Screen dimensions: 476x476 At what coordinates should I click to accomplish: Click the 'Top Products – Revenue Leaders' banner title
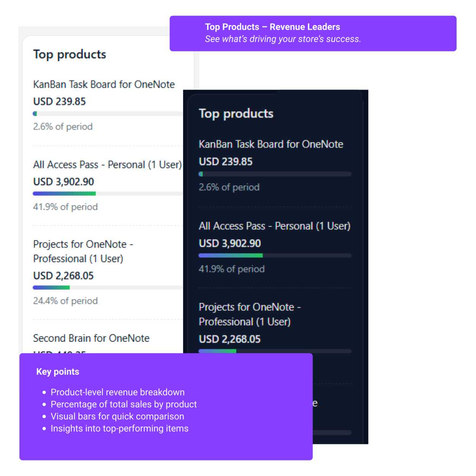[273, 27]
